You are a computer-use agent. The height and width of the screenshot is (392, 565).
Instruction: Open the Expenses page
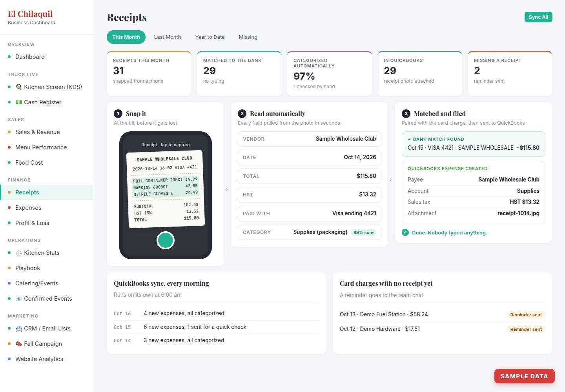coord(47,208)
